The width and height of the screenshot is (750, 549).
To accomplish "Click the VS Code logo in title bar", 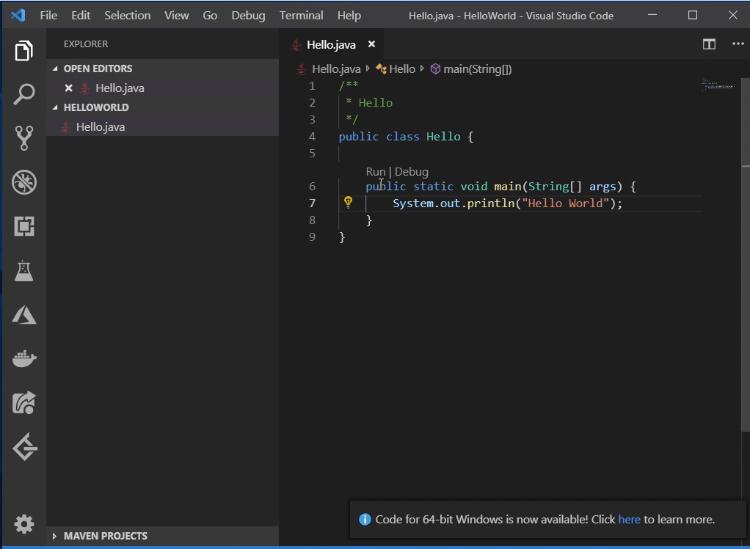I will point(18,15).
